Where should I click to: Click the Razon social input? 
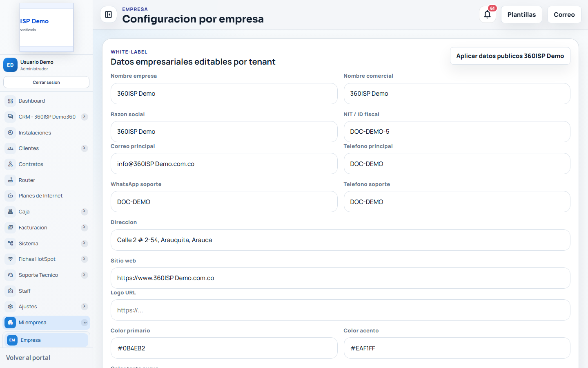[224, 132]
